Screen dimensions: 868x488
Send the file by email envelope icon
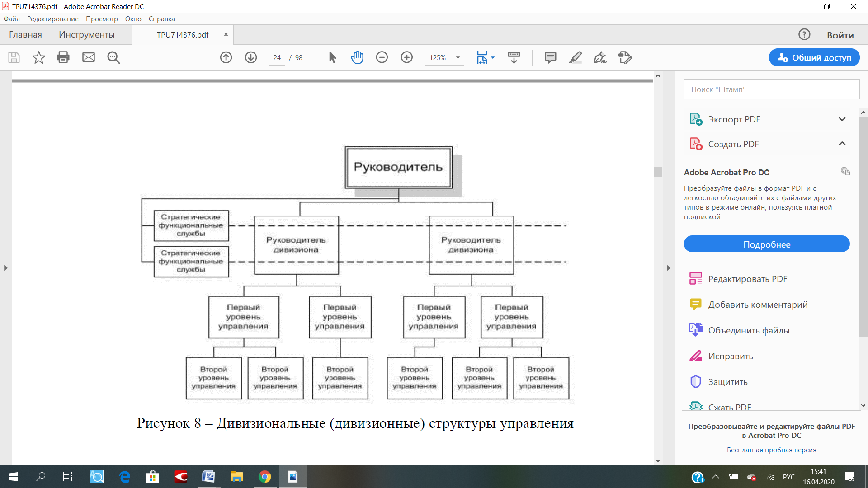pyautogui.click(x=89, y=57)
